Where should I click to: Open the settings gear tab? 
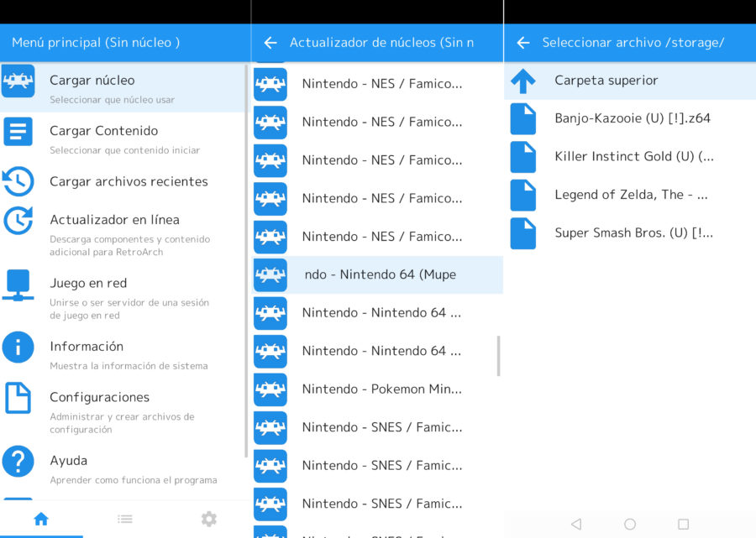(x=208, y=520)
